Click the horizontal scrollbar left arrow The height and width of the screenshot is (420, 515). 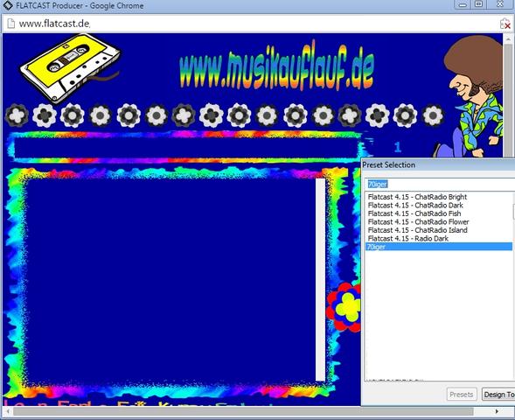[x=8, y=411]
